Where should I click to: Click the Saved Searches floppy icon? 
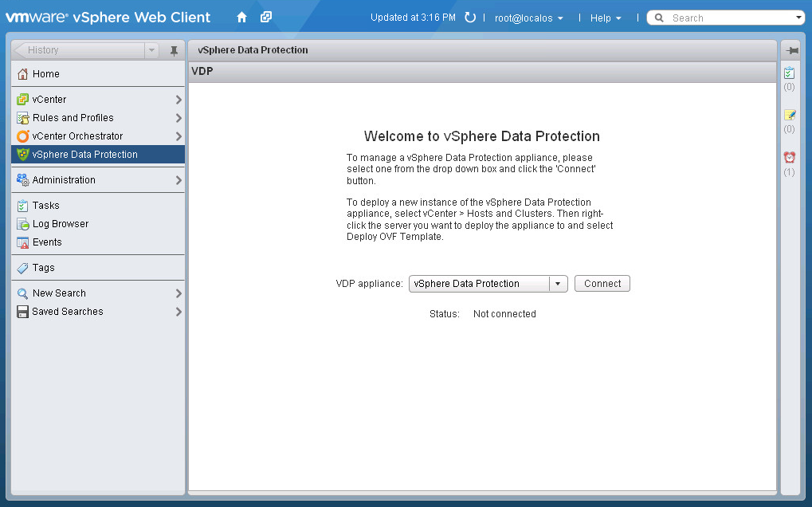(x=22, y=311)
